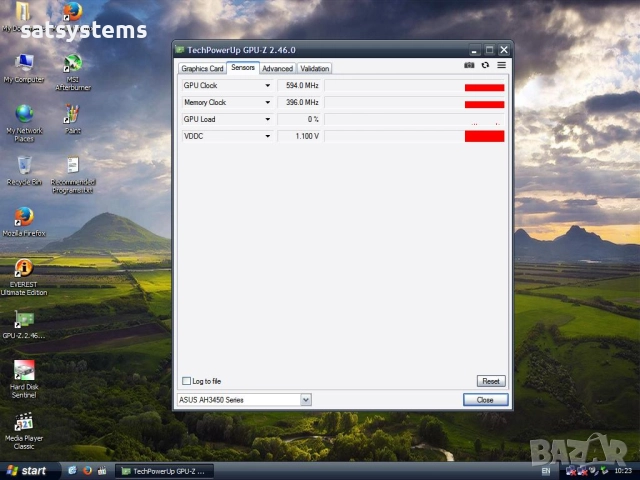Select the Sensors tab
Screen dimensions: 640x480
coord(243,67)
